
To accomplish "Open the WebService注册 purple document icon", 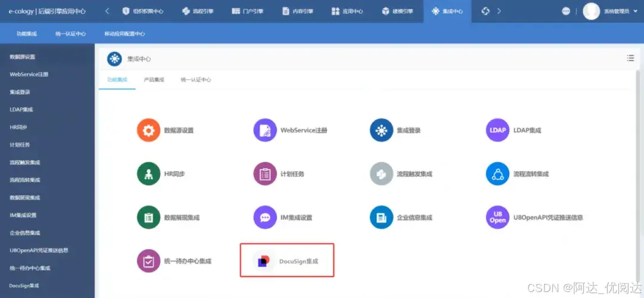I will (265, 130).
